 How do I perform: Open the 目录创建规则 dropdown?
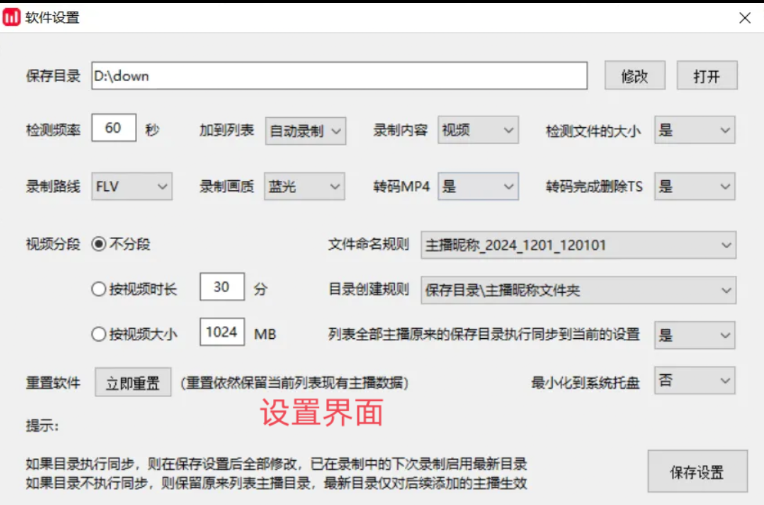tap(578, 290)
